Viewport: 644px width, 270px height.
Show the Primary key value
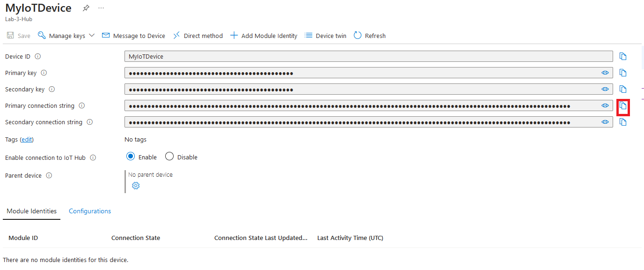[605, 73]
